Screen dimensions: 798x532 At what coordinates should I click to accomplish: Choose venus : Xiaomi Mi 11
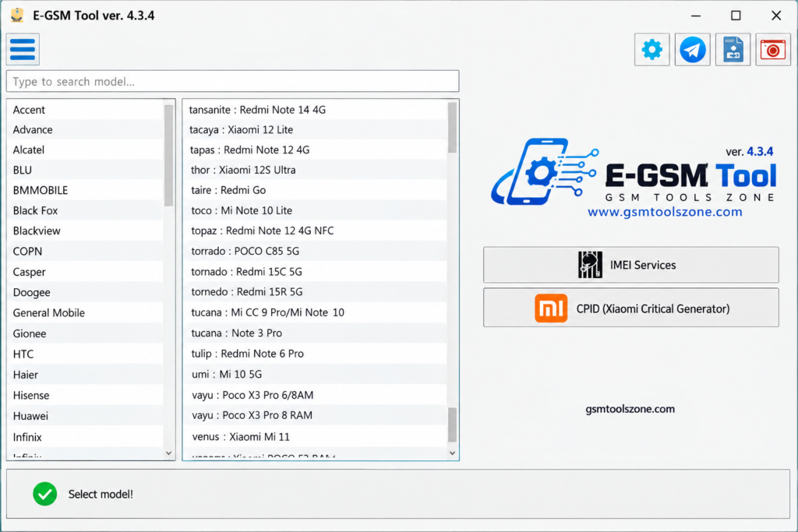tap(315, 436)
